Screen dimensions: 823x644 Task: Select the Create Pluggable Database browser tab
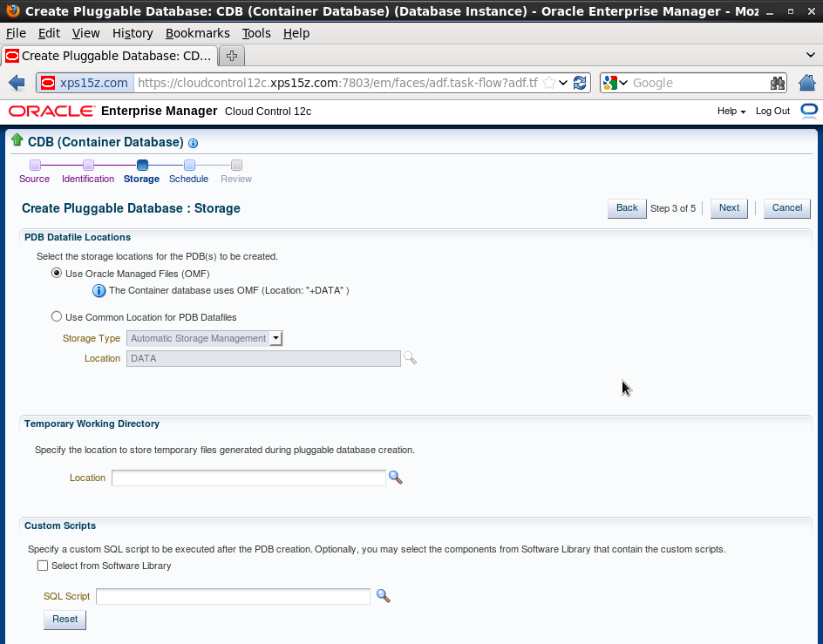point(109,56)
